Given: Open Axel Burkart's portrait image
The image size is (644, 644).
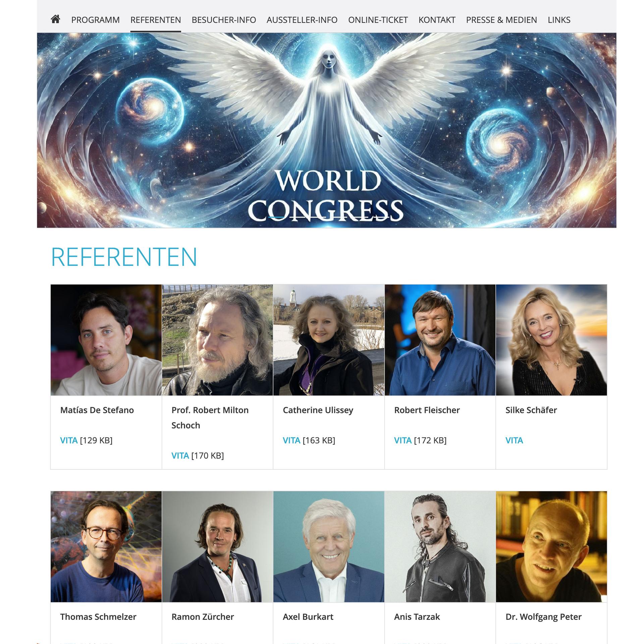Looking at the screenshot, I should tap(329, 547).
